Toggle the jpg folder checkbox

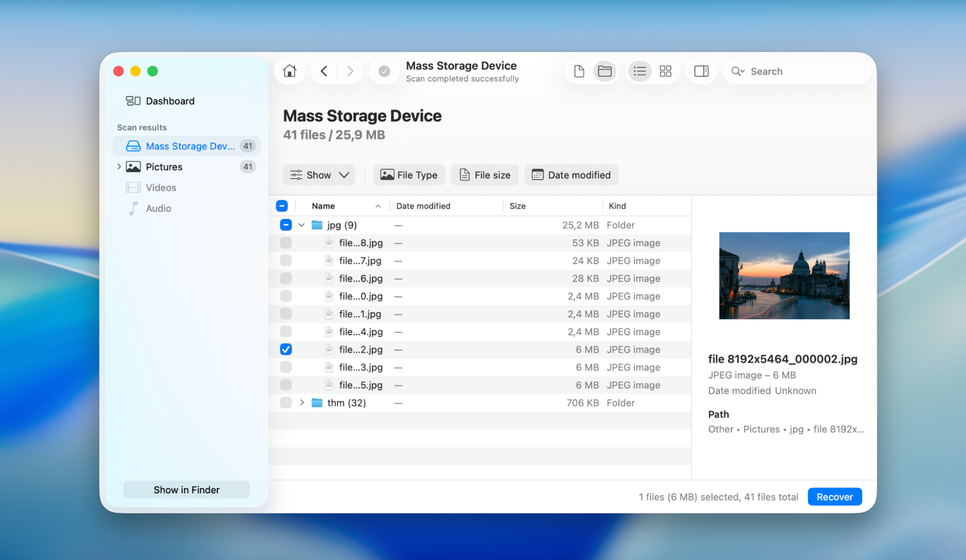coord(286,225)
